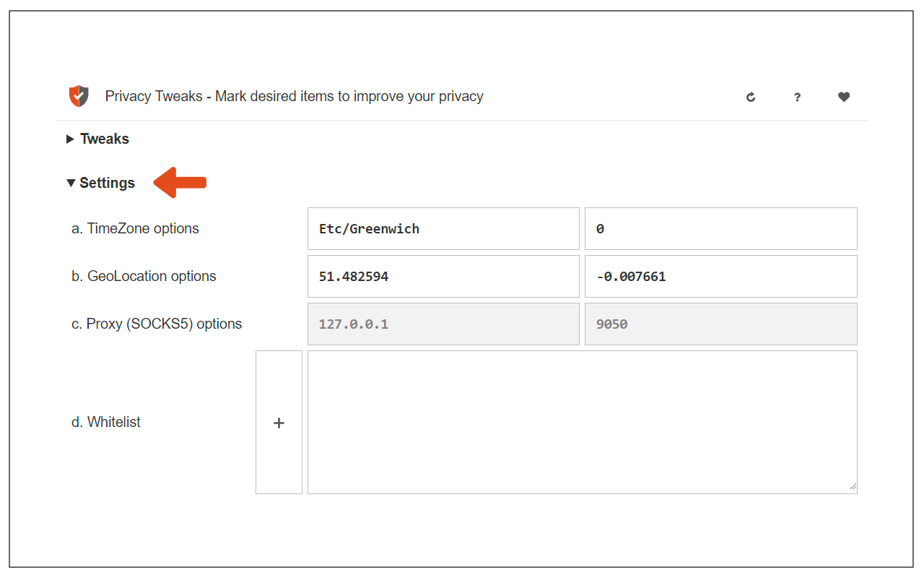Open help via the question mark icon

pos(797,97)
